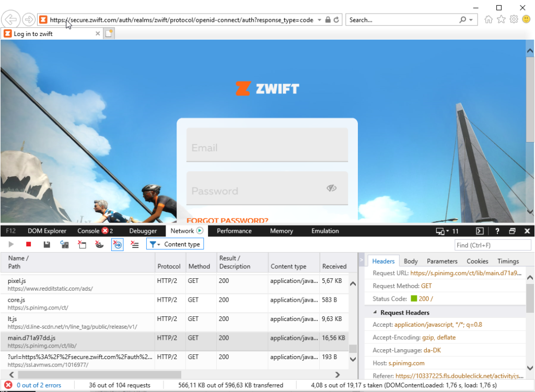535x392 pixels.
Task: Show the Cookies tab in details pane
Action: click(x=478, y=261)
